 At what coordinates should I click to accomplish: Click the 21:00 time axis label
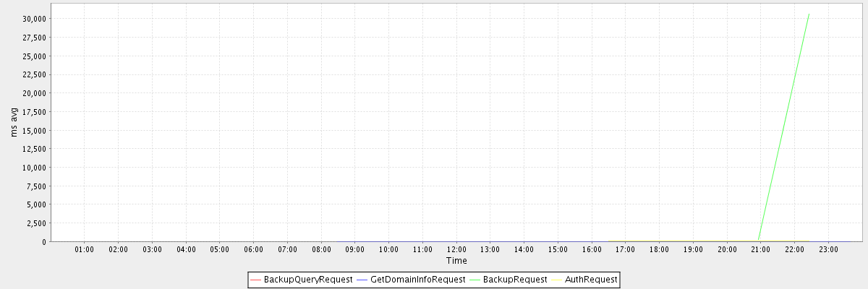coord(760,249)
